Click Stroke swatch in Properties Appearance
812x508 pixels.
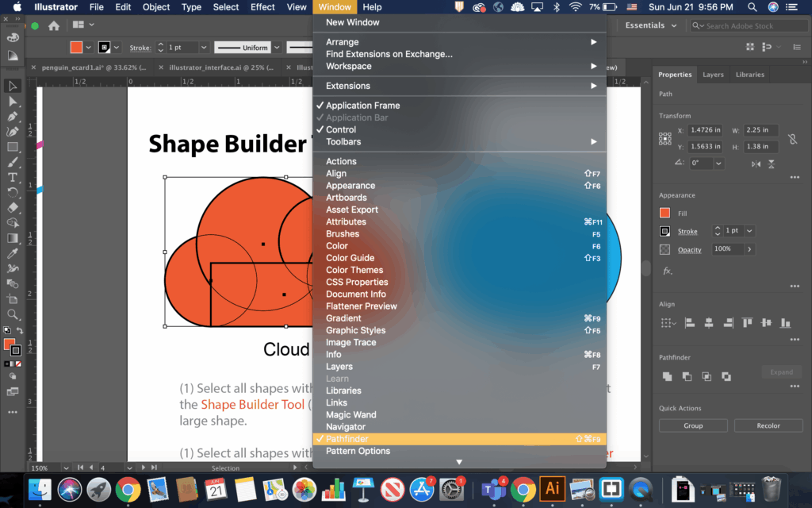pyautogui.click(x=665, y=231)
